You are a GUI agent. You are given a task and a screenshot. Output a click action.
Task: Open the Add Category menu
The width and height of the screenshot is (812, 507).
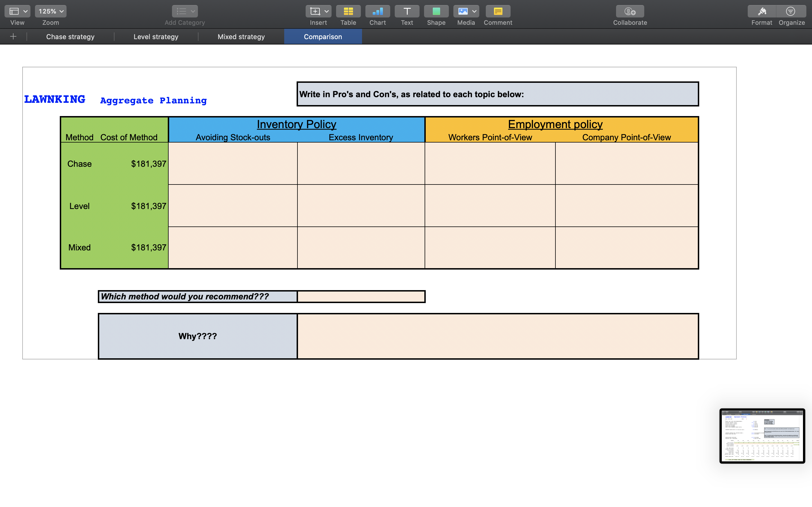184,11
